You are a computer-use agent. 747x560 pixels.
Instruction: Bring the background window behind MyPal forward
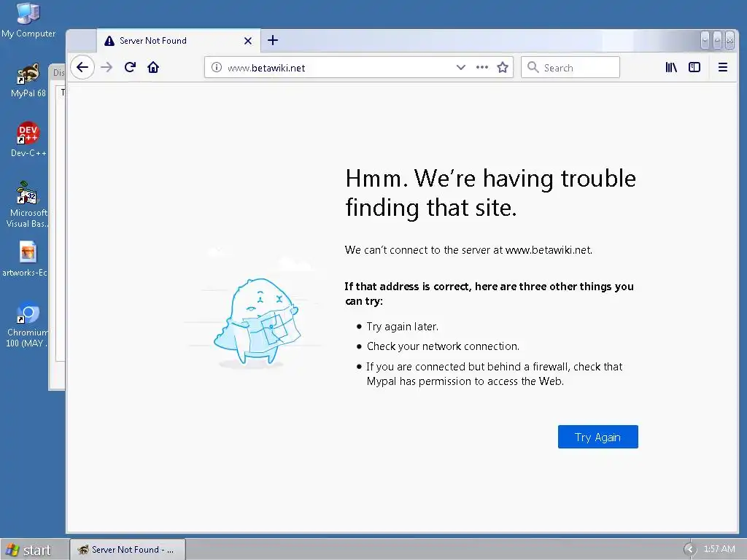click(x=57, y=228)
